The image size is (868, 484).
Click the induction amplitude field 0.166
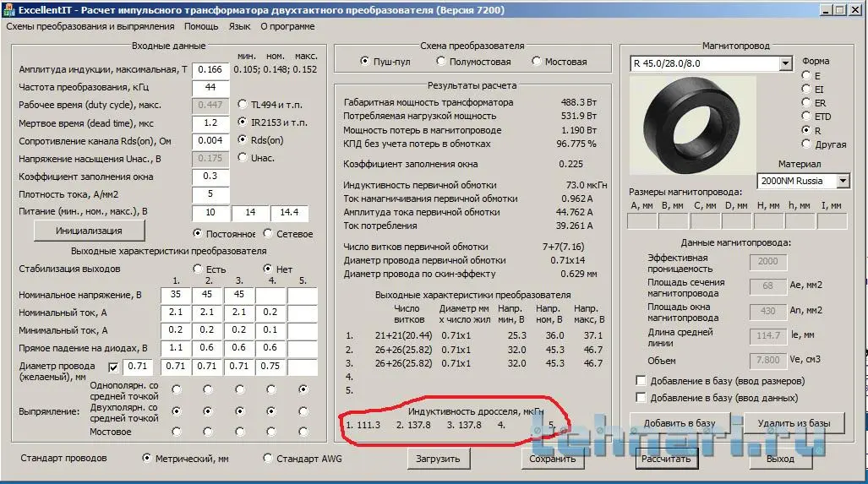[210, 70]
